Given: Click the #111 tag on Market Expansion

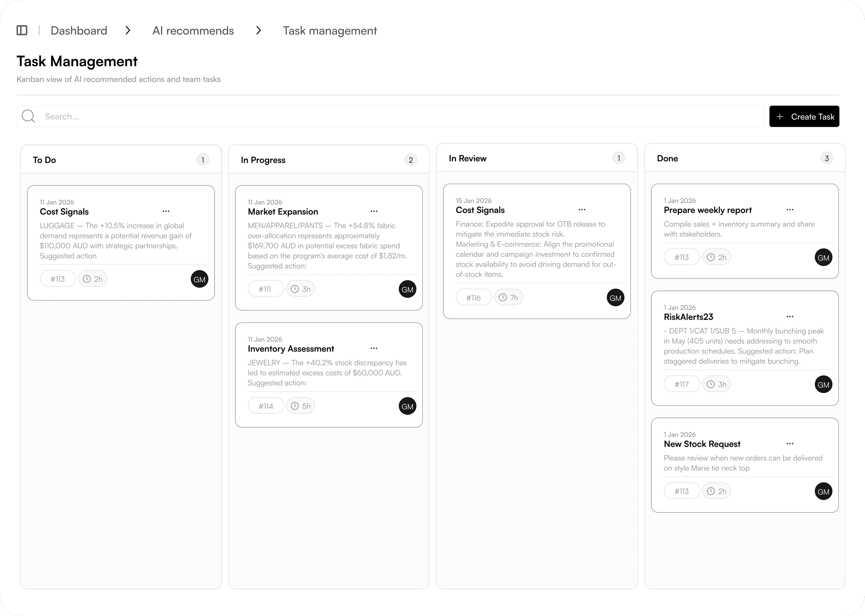Looking at the screenshot, I should [x=265, y=289].
